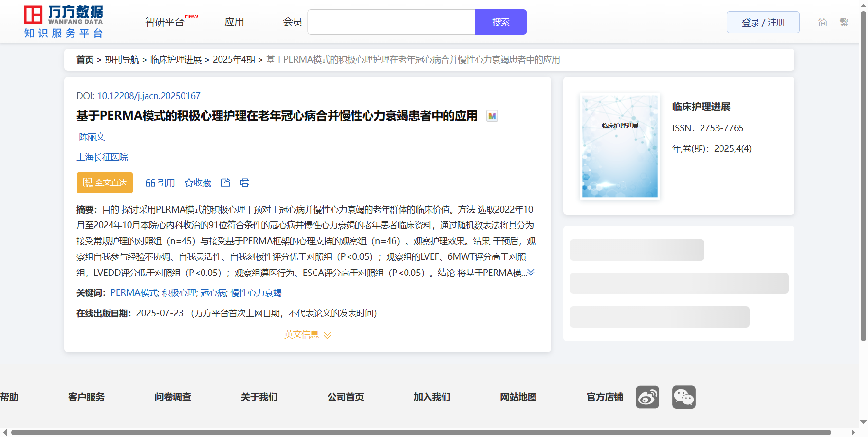Click the search input field
The image size is (868, 437).
(x=391, y=22)
